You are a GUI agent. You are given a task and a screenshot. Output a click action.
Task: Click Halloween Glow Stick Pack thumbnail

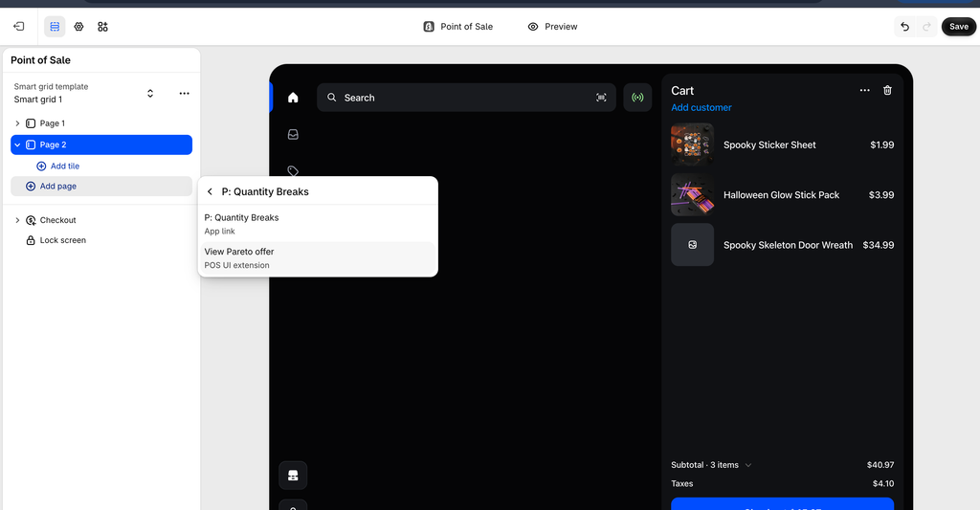693,195
